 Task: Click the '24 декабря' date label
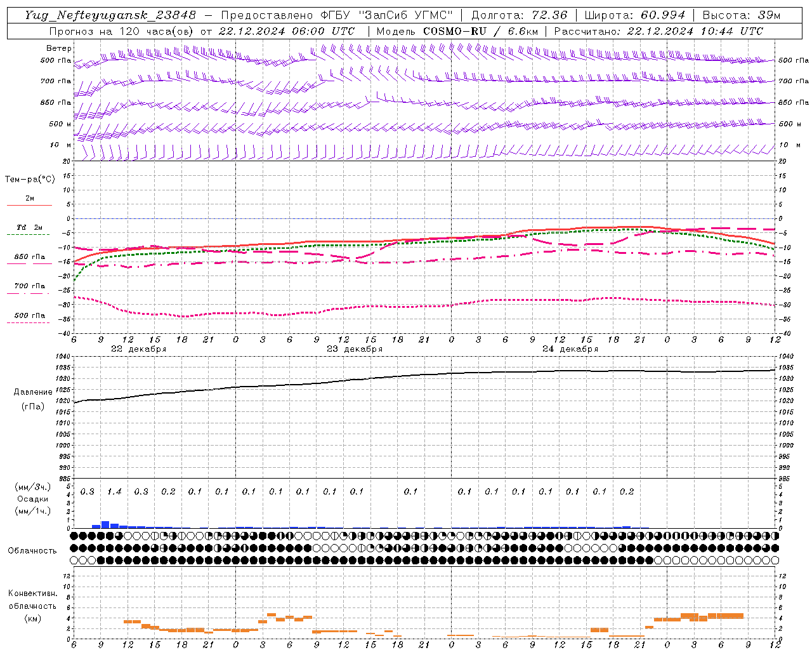pos(570,349)
